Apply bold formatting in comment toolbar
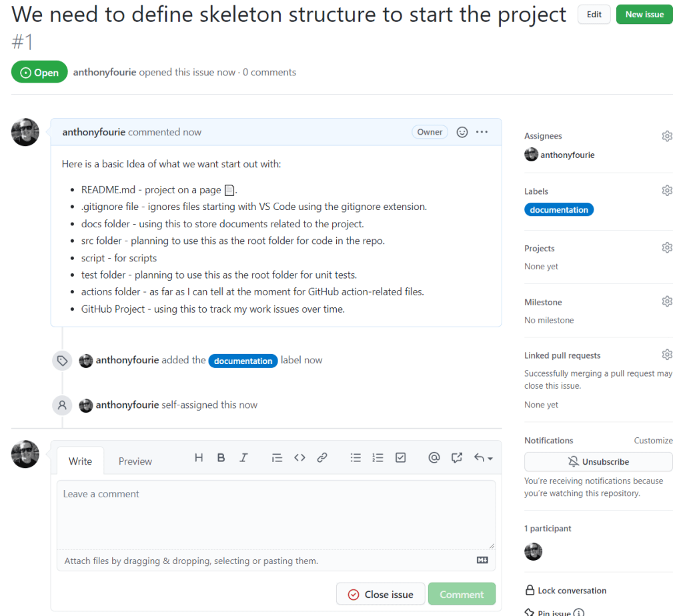 click(x=221, y=458)
